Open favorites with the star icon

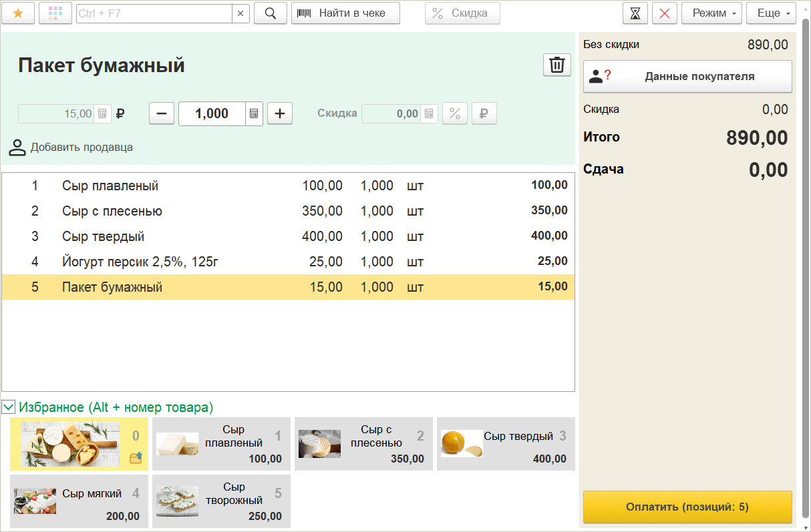(18, 13)
